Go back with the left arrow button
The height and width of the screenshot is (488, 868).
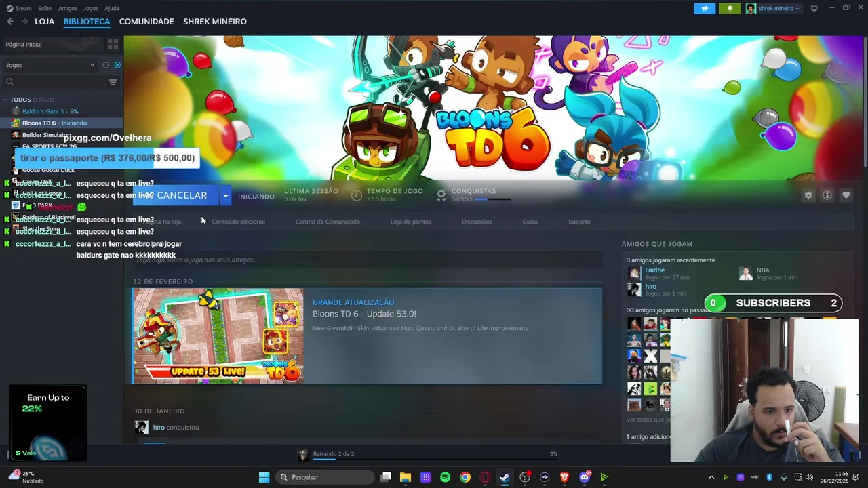10,22
